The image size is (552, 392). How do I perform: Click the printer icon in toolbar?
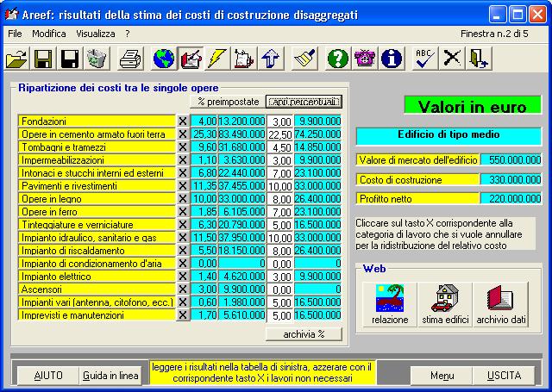(130, 59)
